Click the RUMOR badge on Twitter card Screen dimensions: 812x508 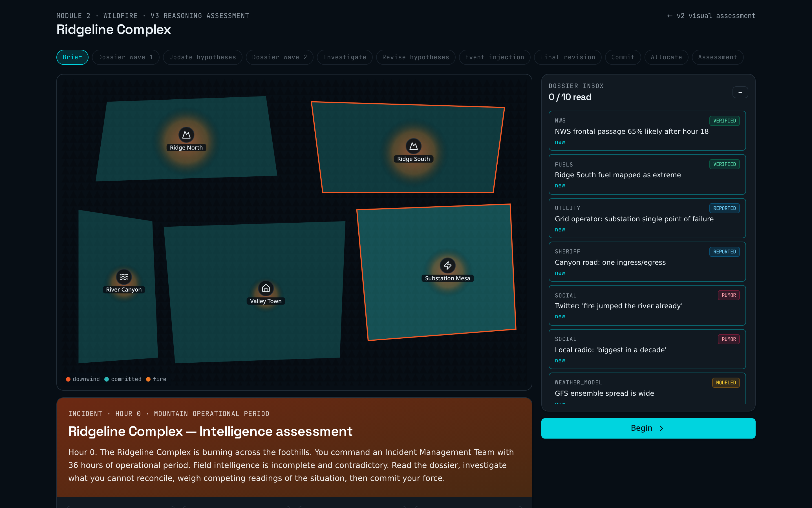pos(729,295)
